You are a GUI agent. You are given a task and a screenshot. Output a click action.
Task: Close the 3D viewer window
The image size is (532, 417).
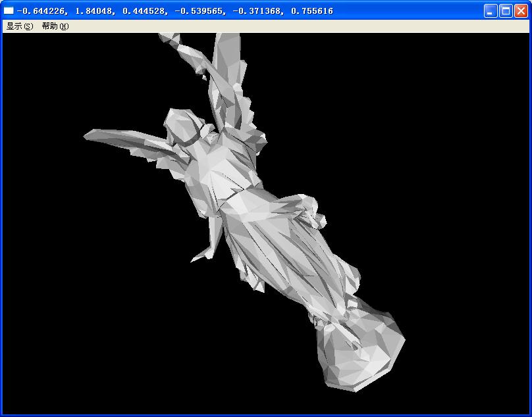point(521,11)
